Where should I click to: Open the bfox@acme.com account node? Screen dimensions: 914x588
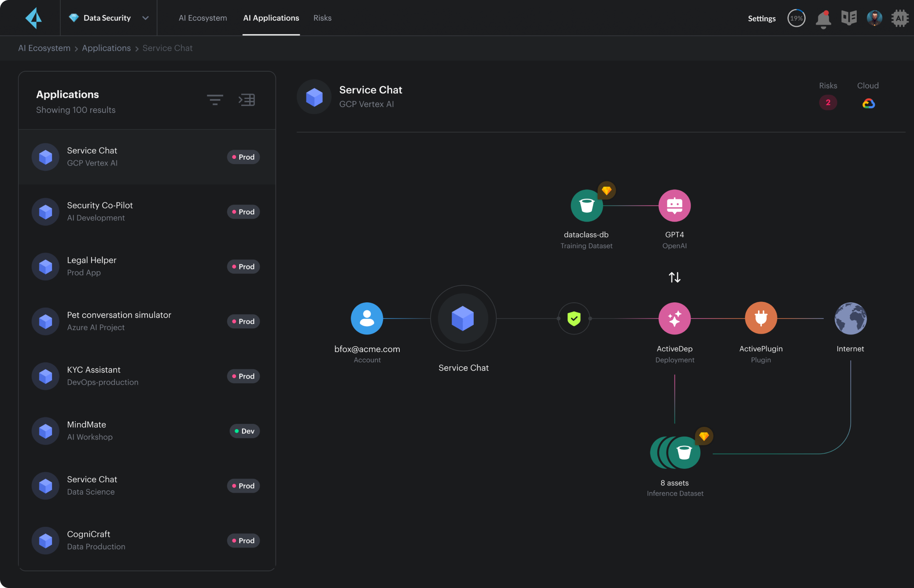pos(367,318)
